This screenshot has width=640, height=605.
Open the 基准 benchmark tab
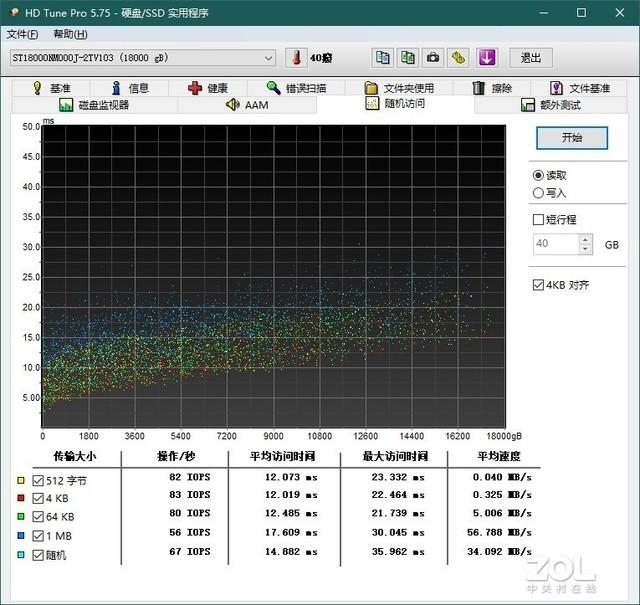coord(51,88)
